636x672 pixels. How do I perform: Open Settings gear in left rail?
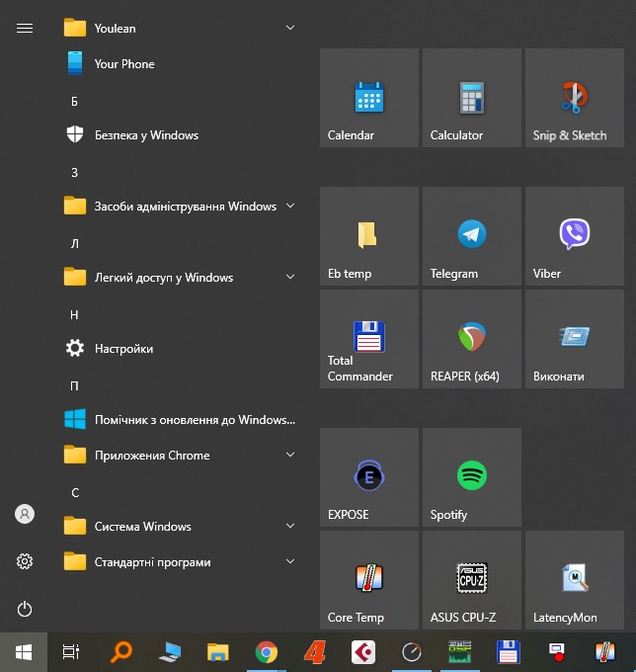[25, 561]
